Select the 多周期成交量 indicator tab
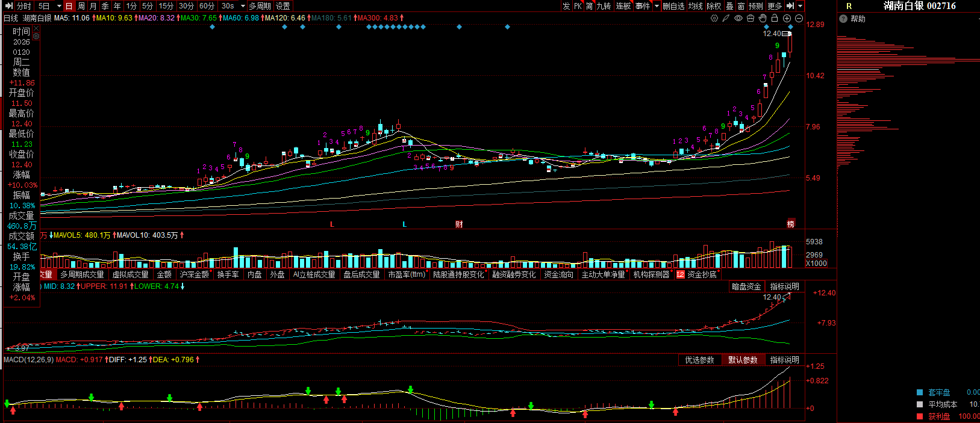 (x=82, y=274)
